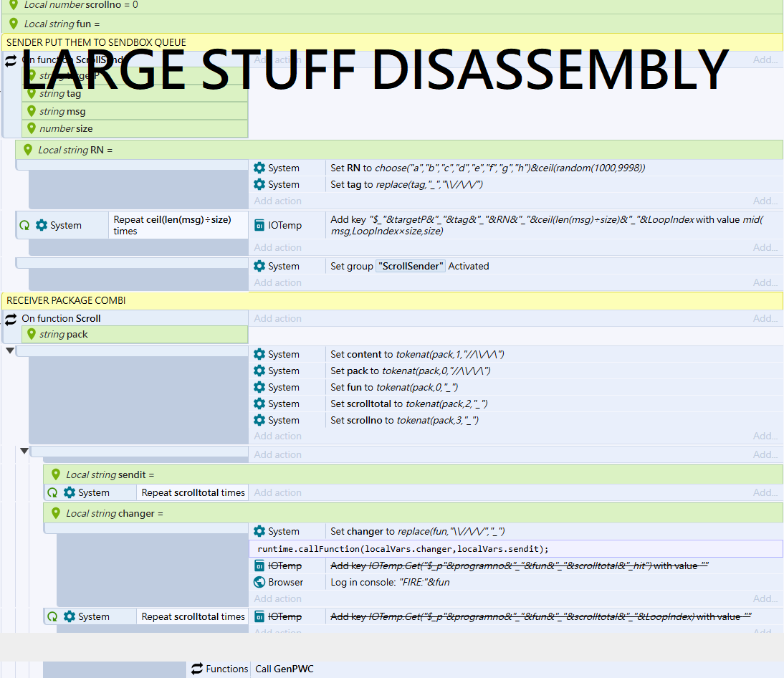The image size is (784, 678).
Task: Click pin icon beside 'string tag' parameter
Action: (x=32, y=93)
